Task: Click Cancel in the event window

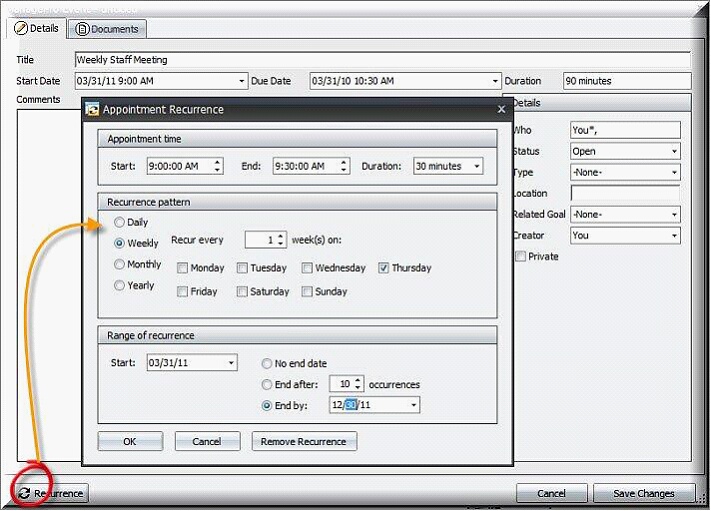Action: (551, 493)
